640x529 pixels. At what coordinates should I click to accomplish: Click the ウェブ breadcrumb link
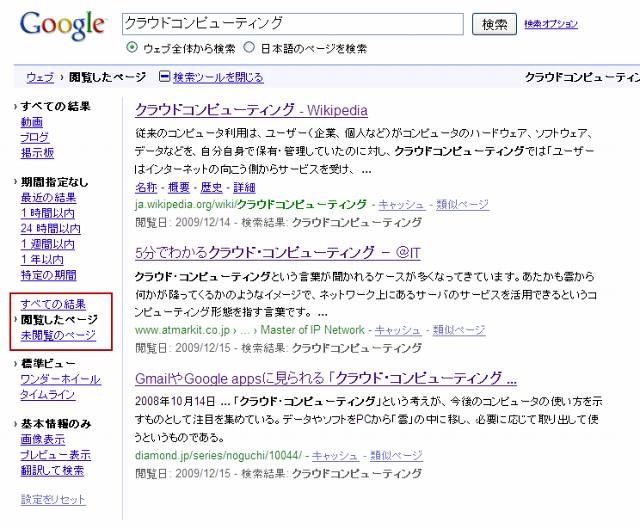coord(40,77)
